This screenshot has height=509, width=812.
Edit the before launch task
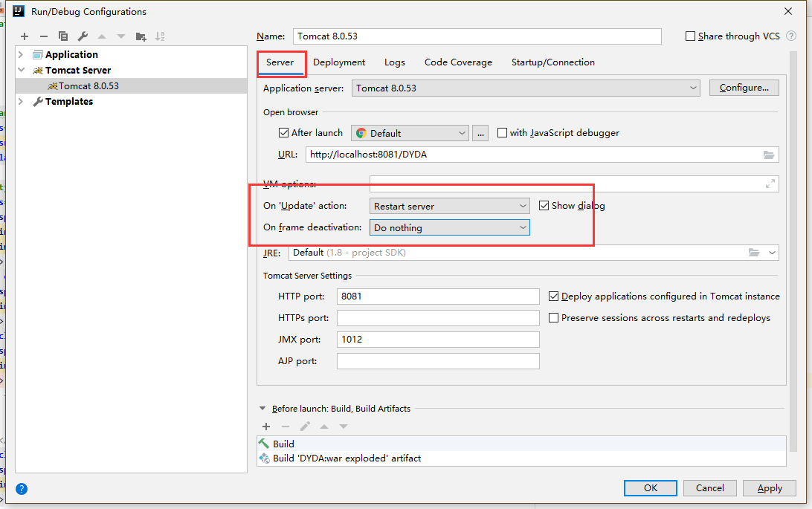(305, 427)
